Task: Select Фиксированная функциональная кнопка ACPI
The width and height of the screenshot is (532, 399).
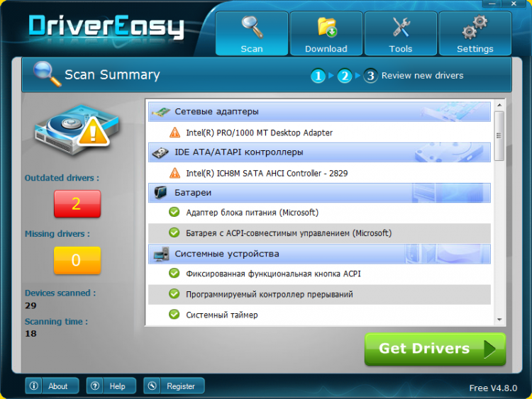Action: [x=273, y=274]
